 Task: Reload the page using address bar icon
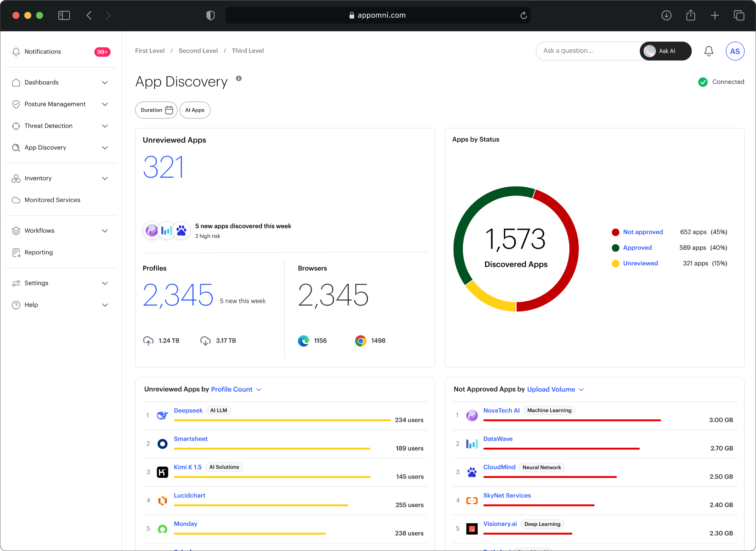pyautogui.click(x=523, y=15)
